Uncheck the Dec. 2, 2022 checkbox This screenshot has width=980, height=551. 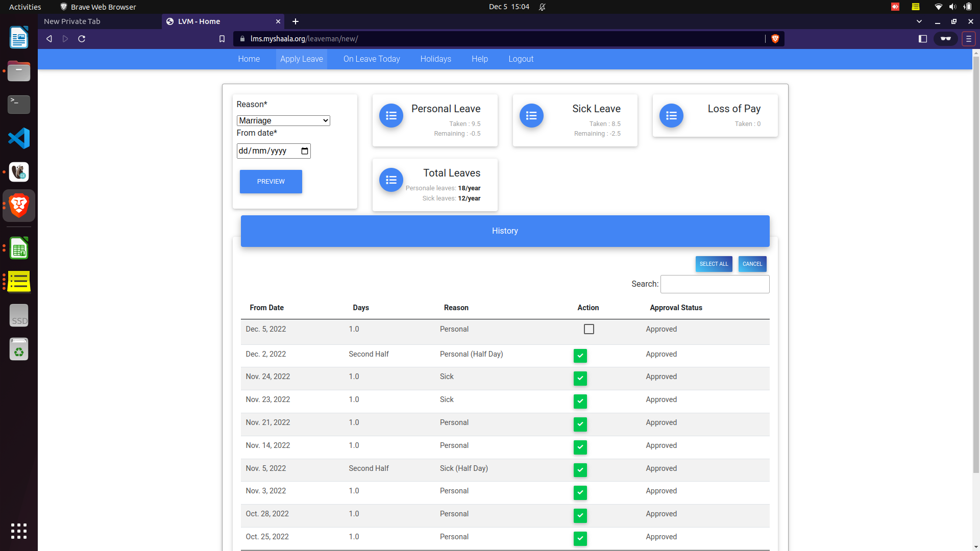[580, 356]
